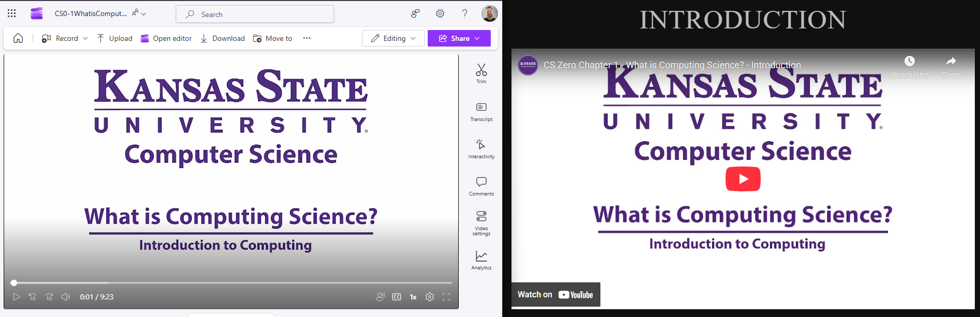The image size is (980, 317).
Task: Open the Analytics panel
Action: 481,261
